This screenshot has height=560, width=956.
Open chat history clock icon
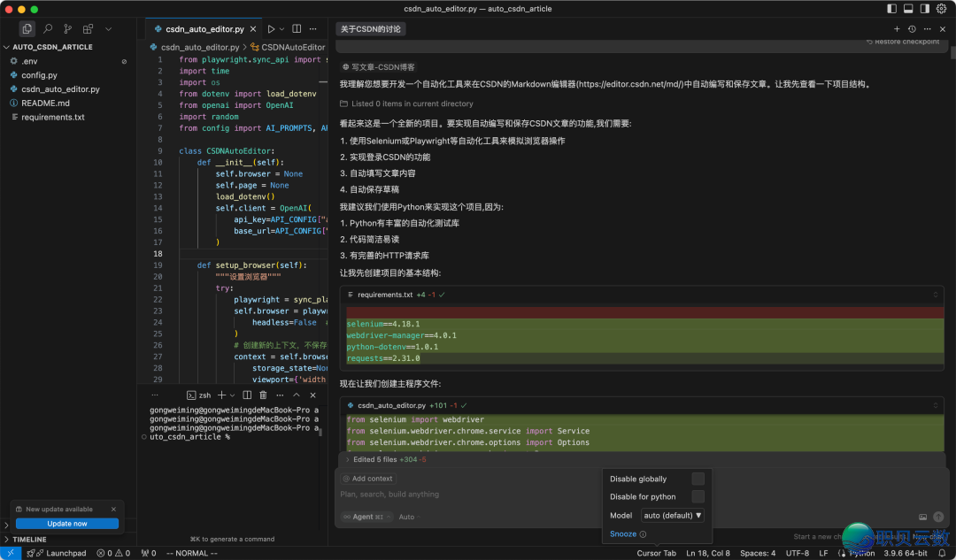[x=912, y=29]
